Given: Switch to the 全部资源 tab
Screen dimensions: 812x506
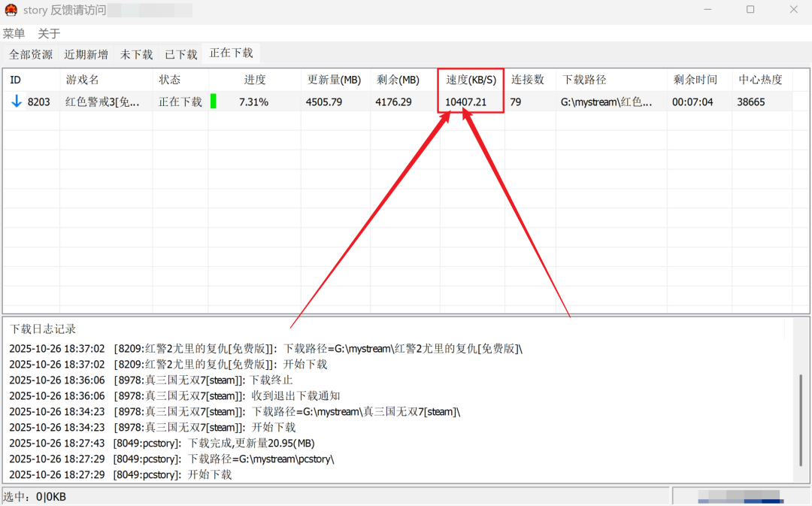Looking at the screenshot, I should point(31,54).
